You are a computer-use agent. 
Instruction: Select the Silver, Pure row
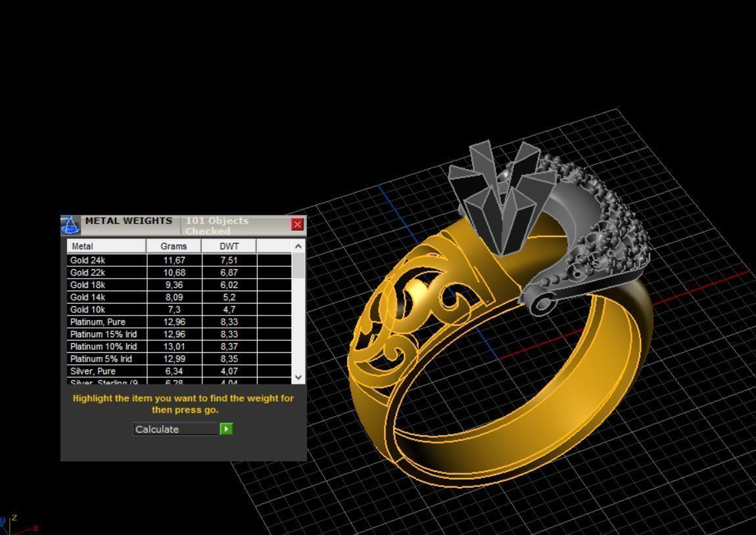tap(179, 371)
